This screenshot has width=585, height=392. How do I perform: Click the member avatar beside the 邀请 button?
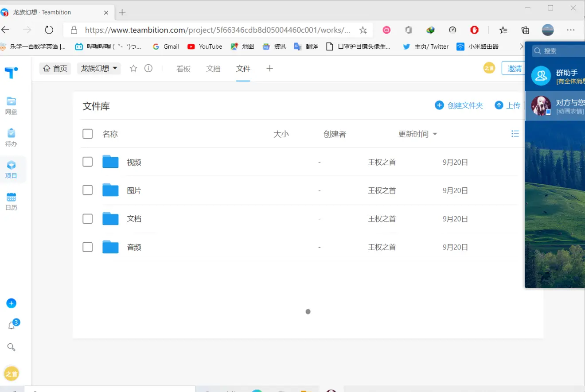coord(489,68)
